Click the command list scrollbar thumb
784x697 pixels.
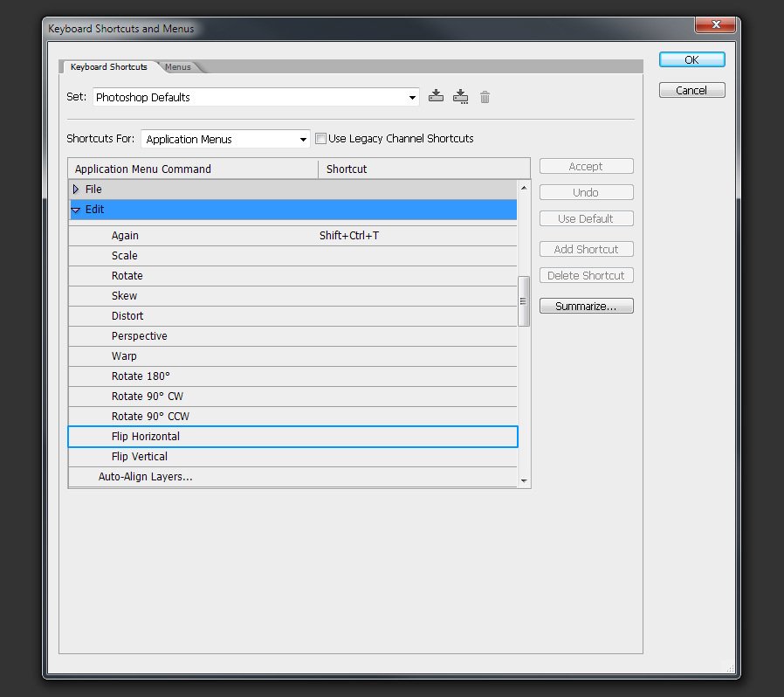click(524, 301)
